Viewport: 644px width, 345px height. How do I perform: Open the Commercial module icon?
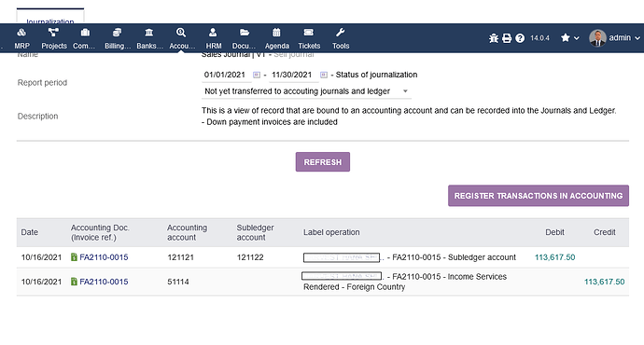(85, 33)
